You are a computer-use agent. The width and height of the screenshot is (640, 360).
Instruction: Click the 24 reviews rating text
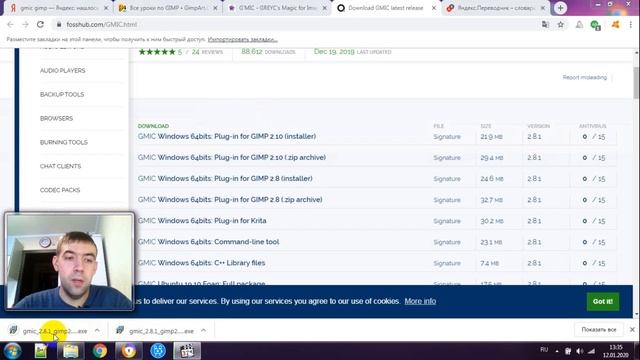pos(207,52)
